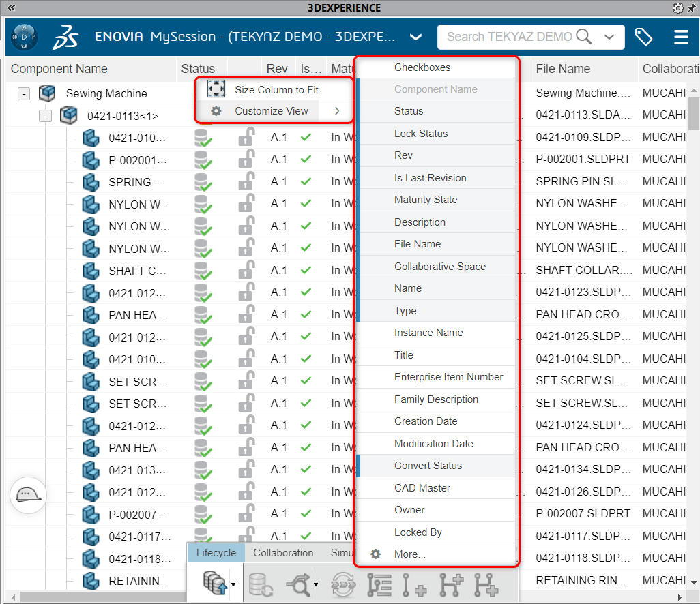Click part icon of SHAFT C... row
Screen dimensions: 700x604
[91, 271]
